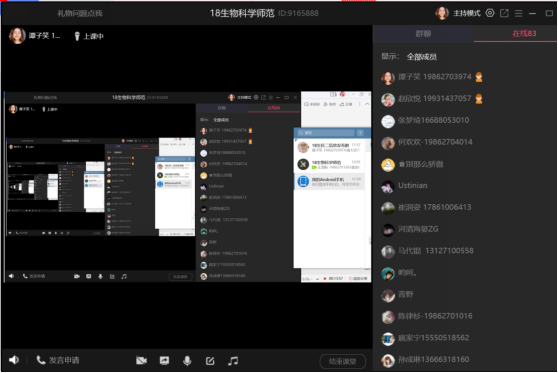End the class with 结束课堂 button
Viewport: 558px width, 373px height.
coord(342,361)
